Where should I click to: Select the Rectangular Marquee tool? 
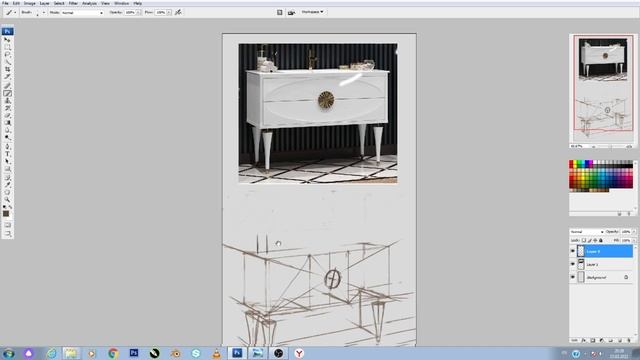tap(7, 47)
